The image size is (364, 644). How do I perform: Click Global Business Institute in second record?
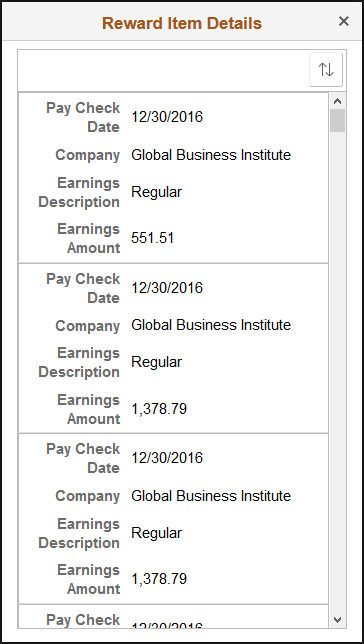click(211, 325)
